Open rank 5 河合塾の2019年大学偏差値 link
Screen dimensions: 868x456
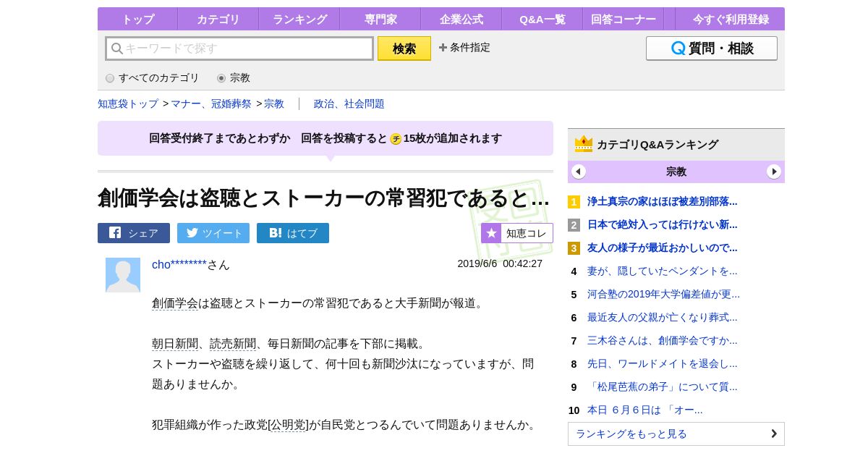click(664, 295)
